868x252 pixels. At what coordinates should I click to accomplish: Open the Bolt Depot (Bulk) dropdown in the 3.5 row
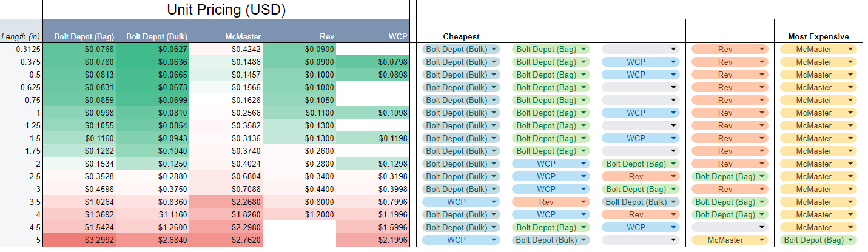[x=640, y=202]
